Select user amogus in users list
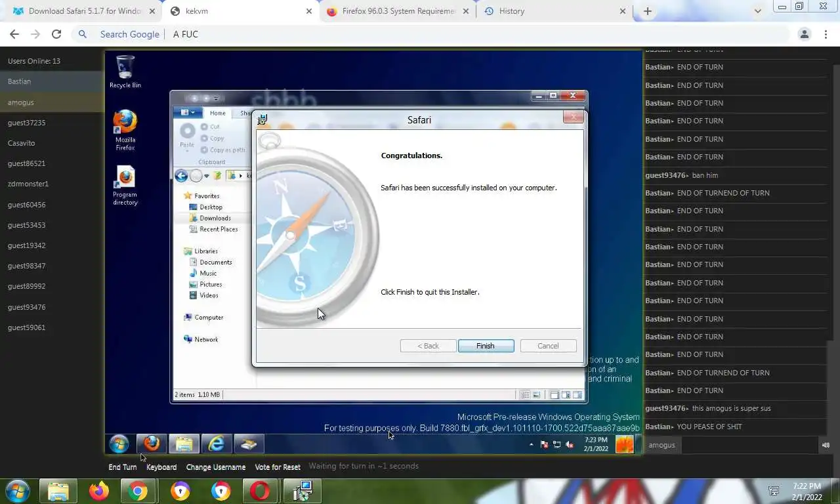840x504 pixels. tap(52, 102)
